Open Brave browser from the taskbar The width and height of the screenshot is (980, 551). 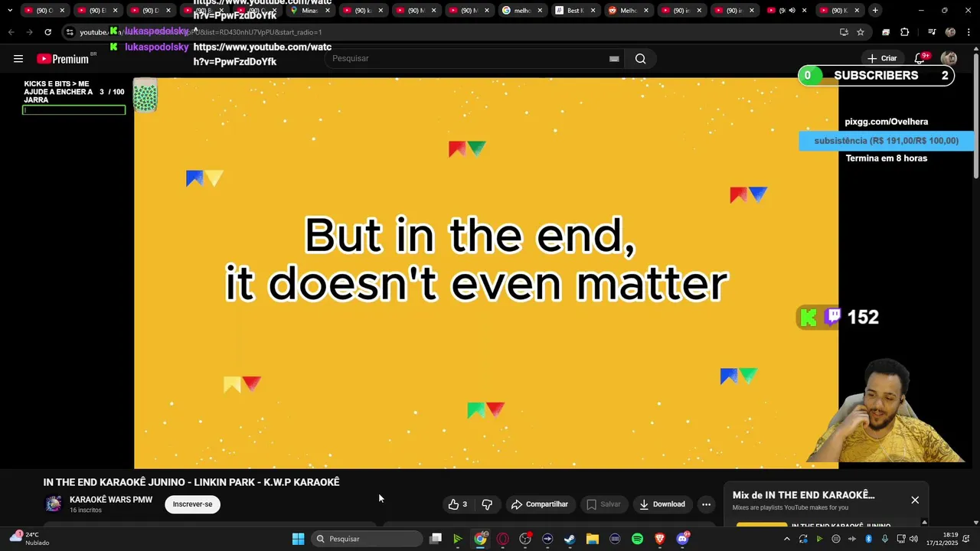659,539
